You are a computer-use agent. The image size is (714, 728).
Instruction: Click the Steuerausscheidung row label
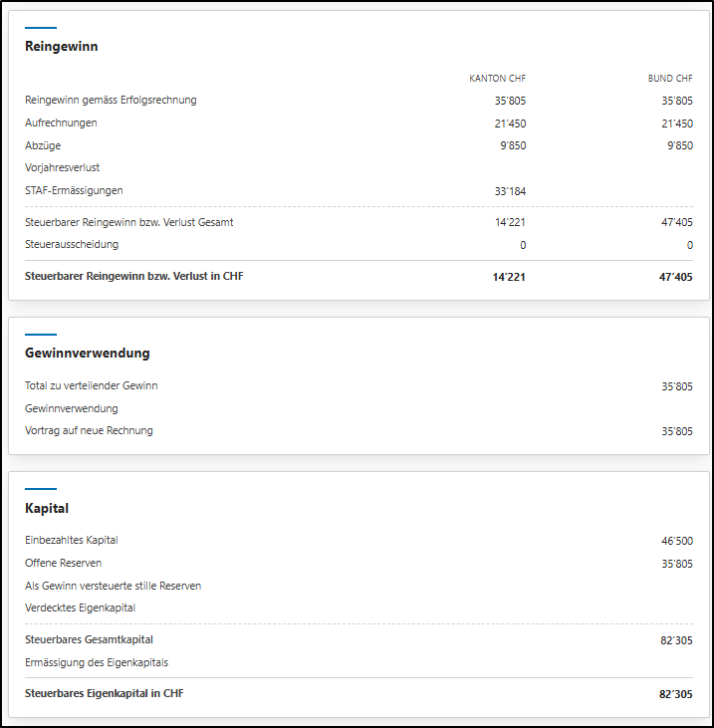click(72, 244)
